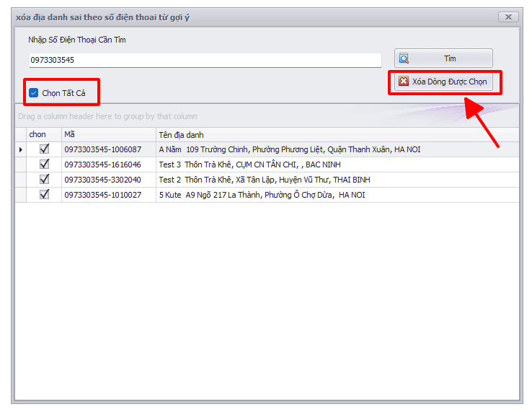This screenshot has width=532, height=412.
Task: Sort by Tên địa danh column header
Action: pos(337,134)
